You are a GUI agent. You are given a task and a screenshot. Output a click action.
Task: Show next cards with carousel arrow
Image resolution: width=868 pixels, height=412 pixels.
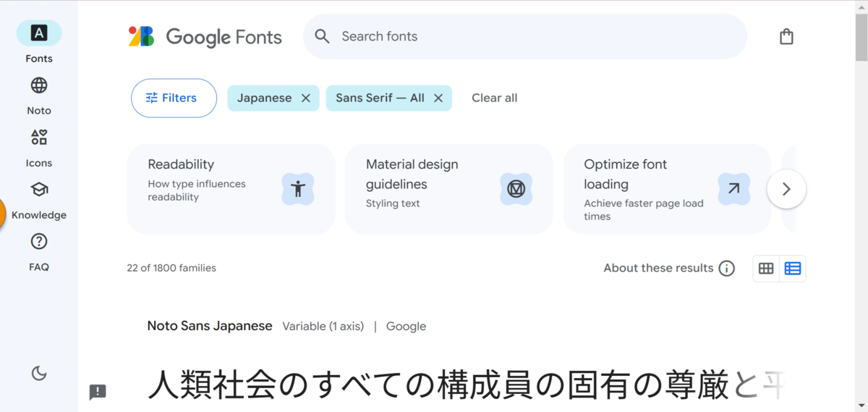point(786,189)
